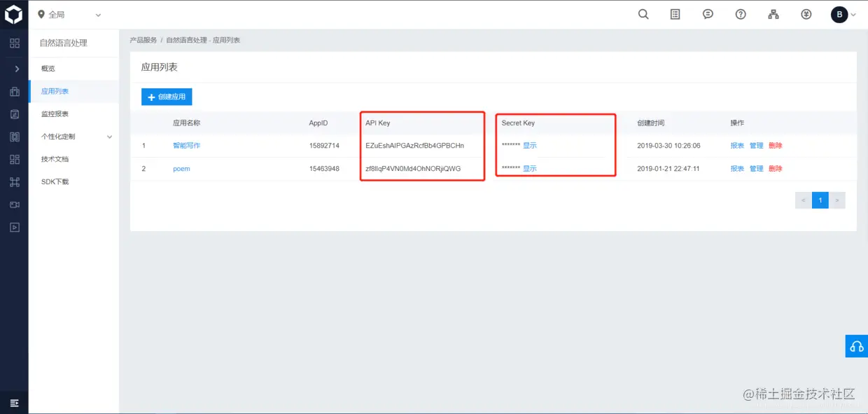
Task: Click 删除 for the poem row
Action: (x=776, y=169)
